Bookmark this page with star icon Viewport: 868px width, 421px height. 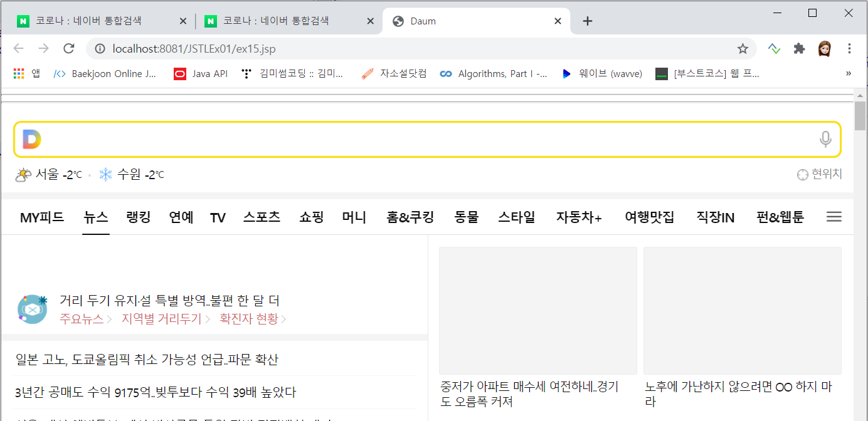(743, 49)
